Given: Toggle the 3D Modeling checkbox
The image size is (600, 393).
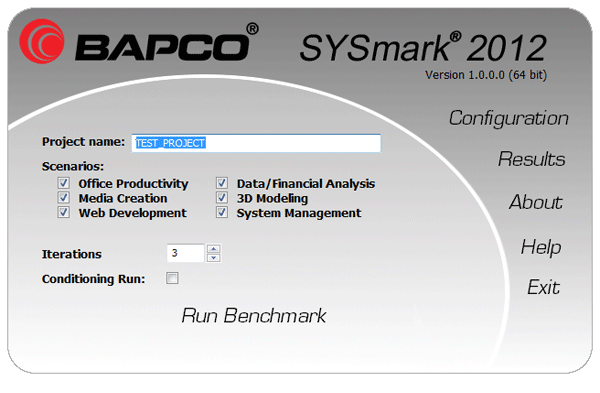Looking at the screenshot, I should pos(222,197).
